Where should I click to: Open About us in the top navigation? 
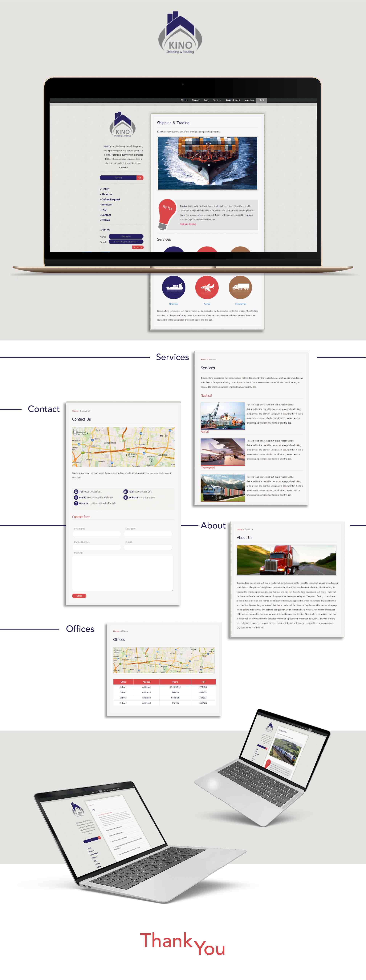[249, 100]
